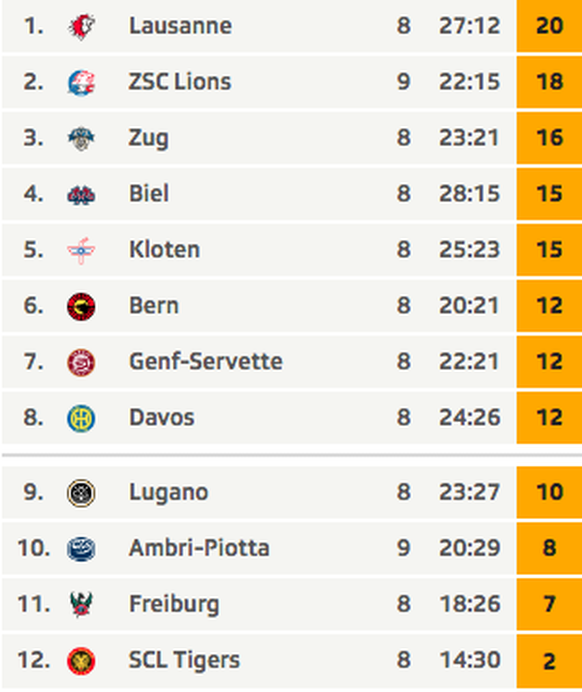Click the Freiburg row goal difference 18:26
This screenshot has height=692, width=582.
[x=469, y=604]
